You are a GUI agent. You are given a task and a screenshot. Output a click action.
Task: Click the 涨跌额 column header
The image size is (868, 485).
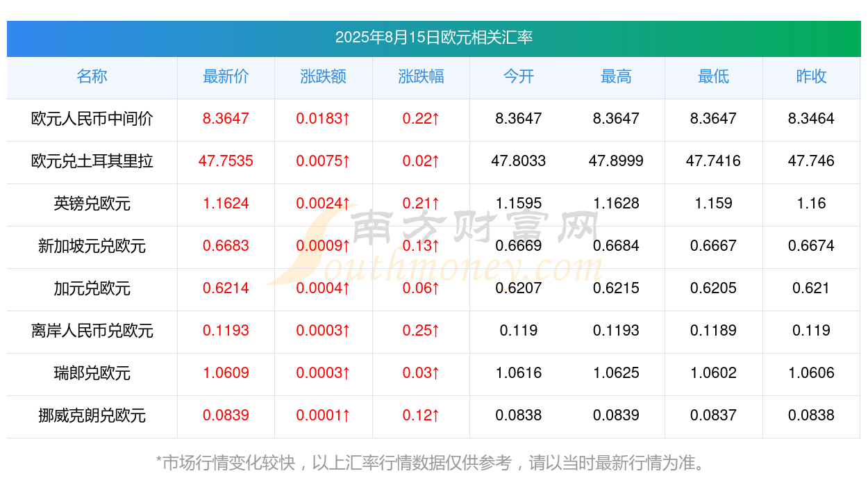(x=323, y=76)
